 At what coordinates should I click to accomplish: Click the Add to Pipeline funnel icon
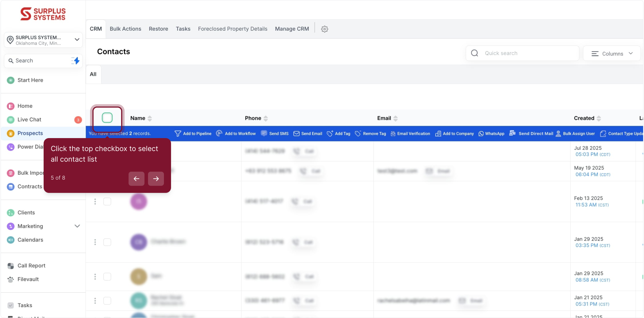tap(178, 134)
